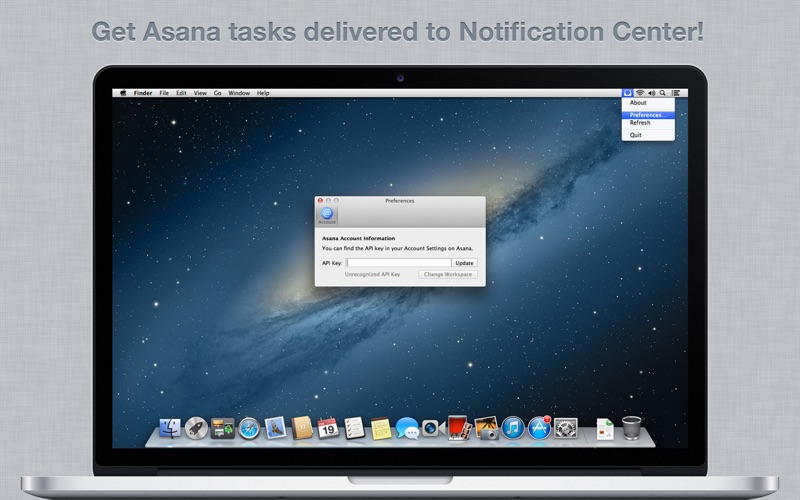
Task: Open Mission Control in the dock
Action: (222, 429)
